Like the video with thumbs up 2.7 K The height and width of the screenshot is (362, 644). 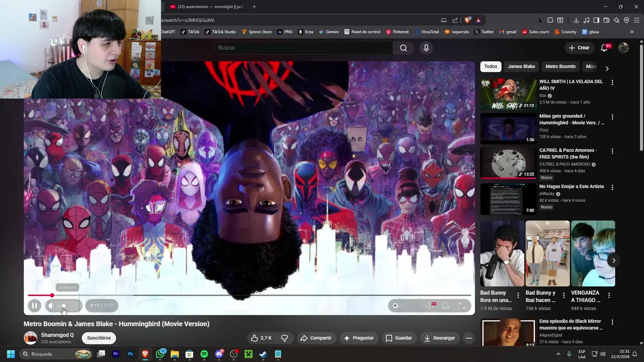coord(261,338)
